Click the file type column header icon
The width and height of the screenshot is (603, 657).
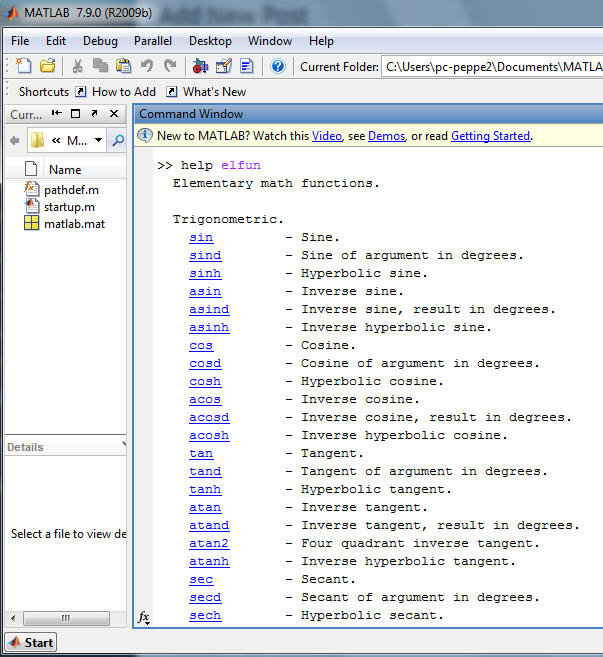tap(31, 169)
